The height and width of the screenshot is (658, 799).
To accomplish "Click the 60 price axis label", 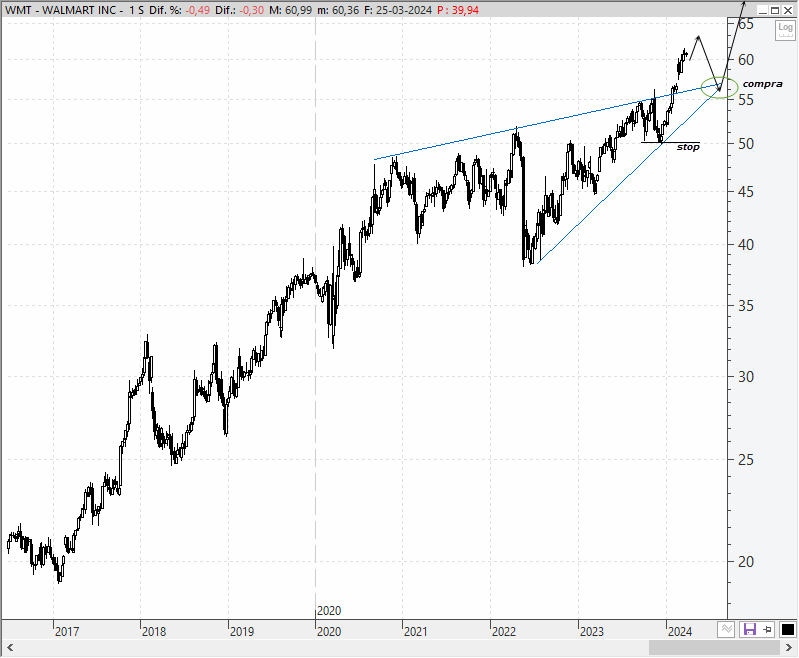I will pos(746,60).
